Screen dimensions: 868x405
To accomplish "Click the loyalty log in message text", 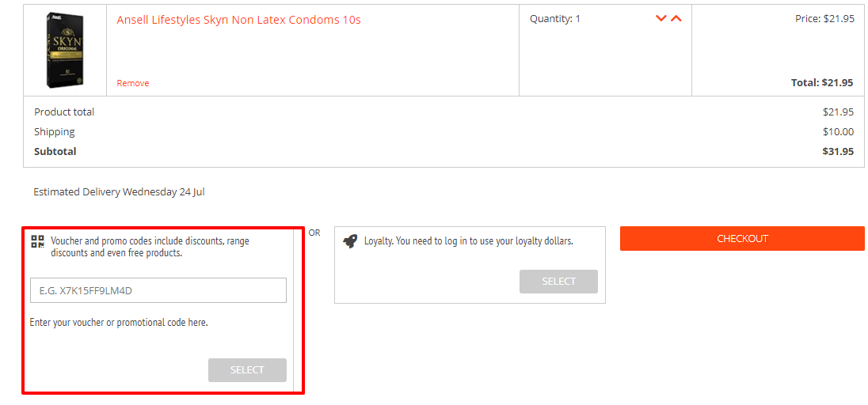I will pos(468,241).
